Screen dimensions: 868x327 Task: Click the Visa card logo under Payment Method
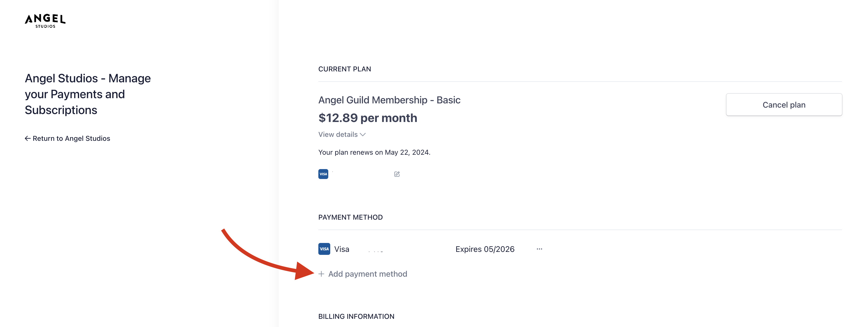point(324,249)
